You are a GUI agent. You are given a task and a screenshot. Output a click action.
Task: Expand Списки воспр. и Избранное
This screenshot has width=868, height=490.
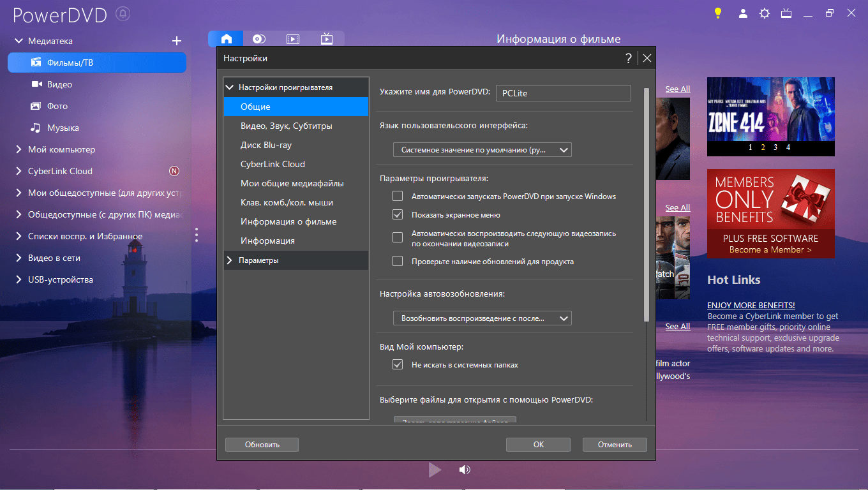[x=19, y=236]
